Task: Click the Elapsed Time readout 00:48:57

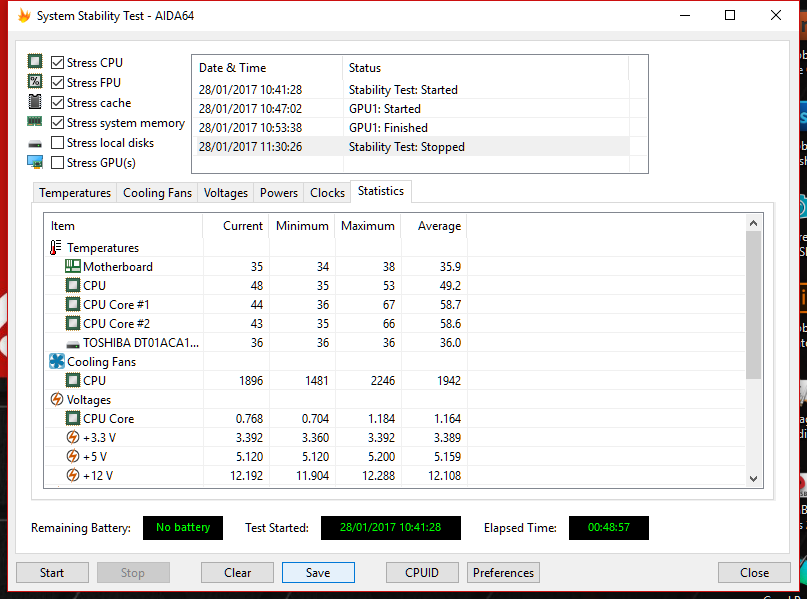Action: (x=609, y=527)
